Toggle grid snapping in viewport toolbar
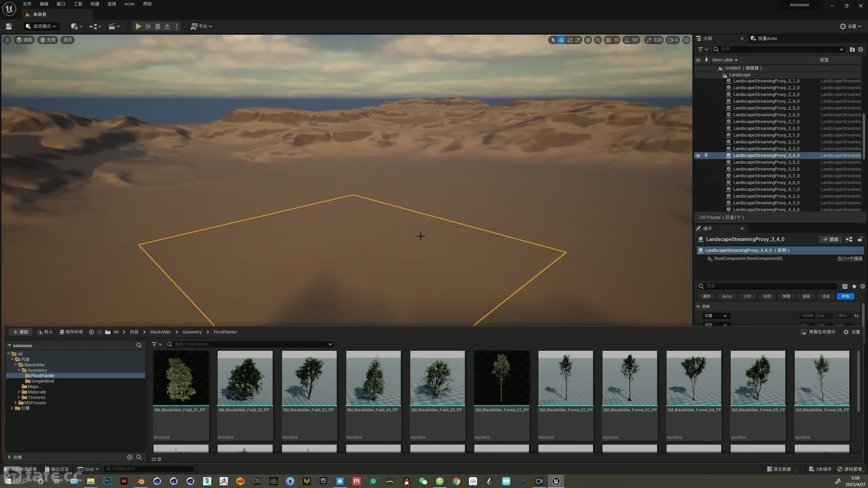This screenshot has width=868, height=488. click(x=609, y=40)
